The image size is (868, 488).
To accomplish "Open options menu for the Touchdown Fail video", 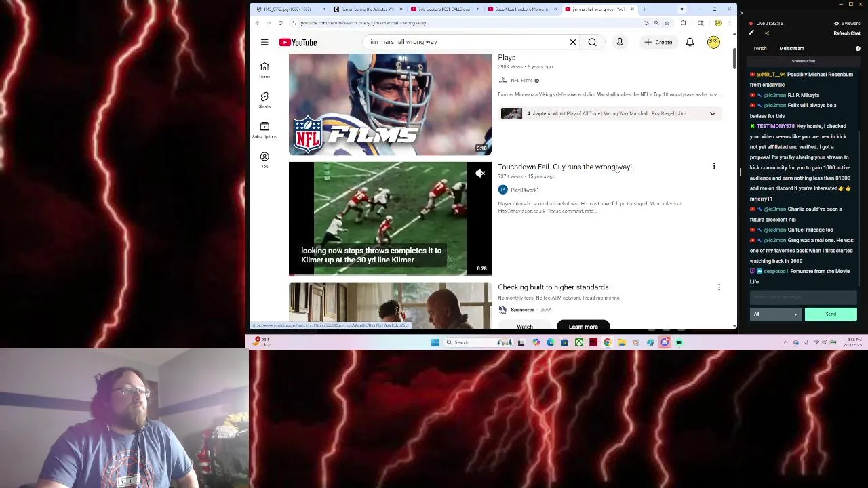I will pos(714,166).
